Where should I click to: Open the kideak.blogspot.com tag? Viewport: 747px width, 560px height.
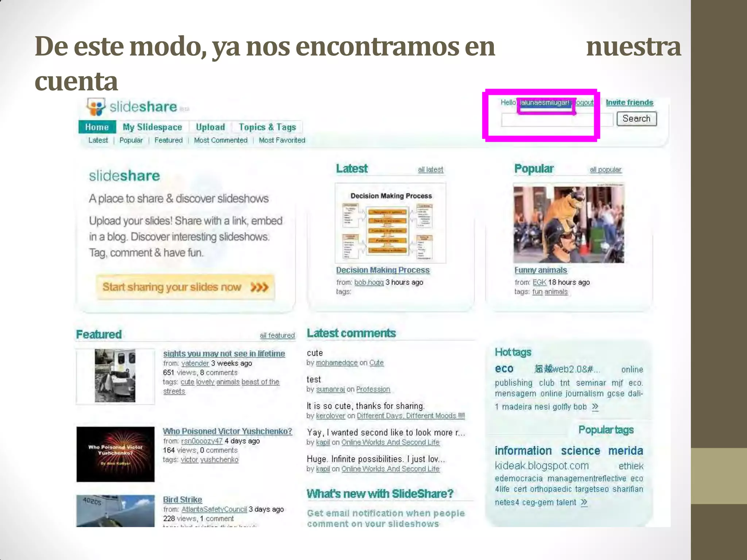click(542, 466)
